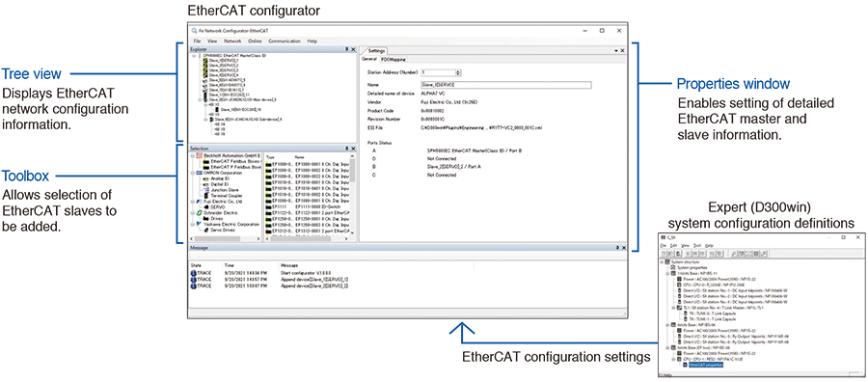Open the File menu in C_SX window

point(664,245)
